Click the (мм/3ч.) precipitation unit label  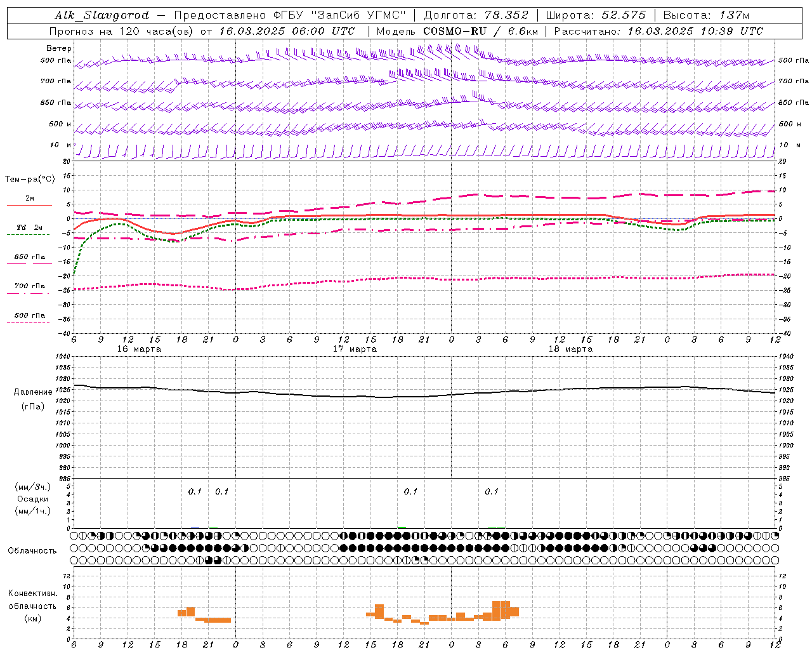click(x=32, y=487)
